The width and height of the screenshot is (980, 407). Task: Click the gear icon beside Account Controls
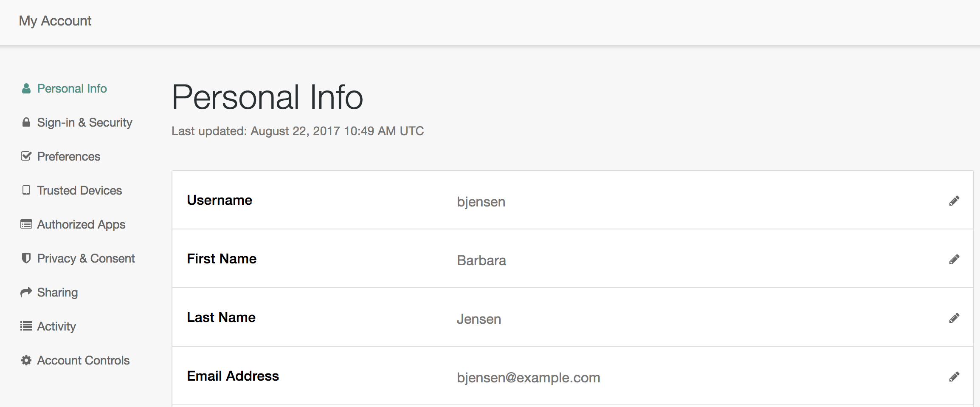[26, 360]
